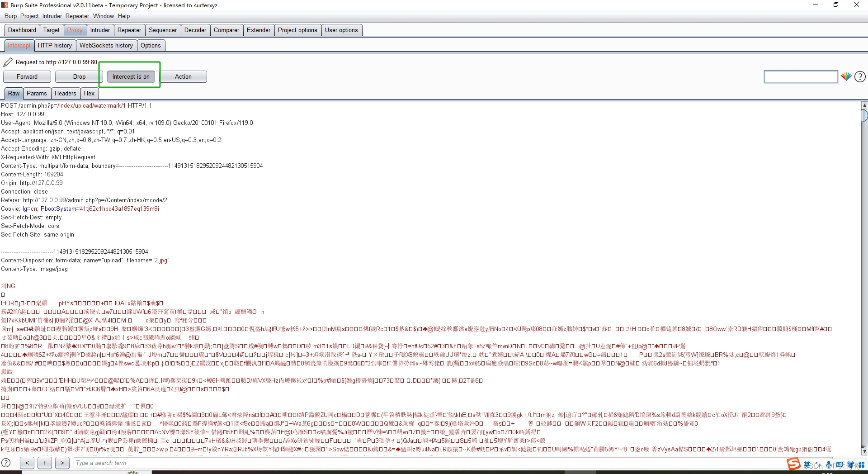Open the HTTP history sub-tab
Viewport: 868px width, 474px height.
(55, 45)
